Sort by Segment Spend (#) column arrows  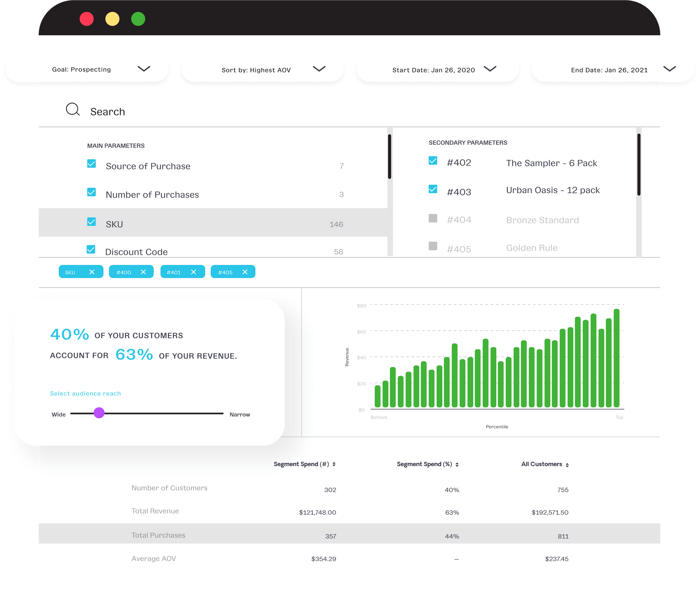[334, 464]
